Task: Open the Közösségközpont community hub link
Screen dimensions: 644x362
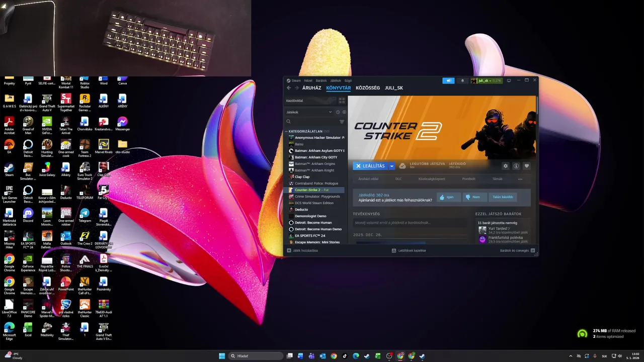Action: 432,179
